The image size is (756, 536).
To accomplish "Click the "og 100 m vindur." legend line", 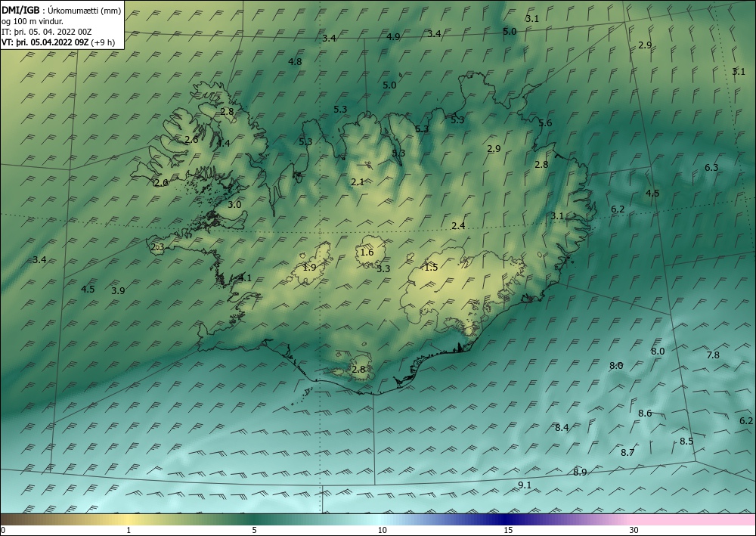I will 33,21.
